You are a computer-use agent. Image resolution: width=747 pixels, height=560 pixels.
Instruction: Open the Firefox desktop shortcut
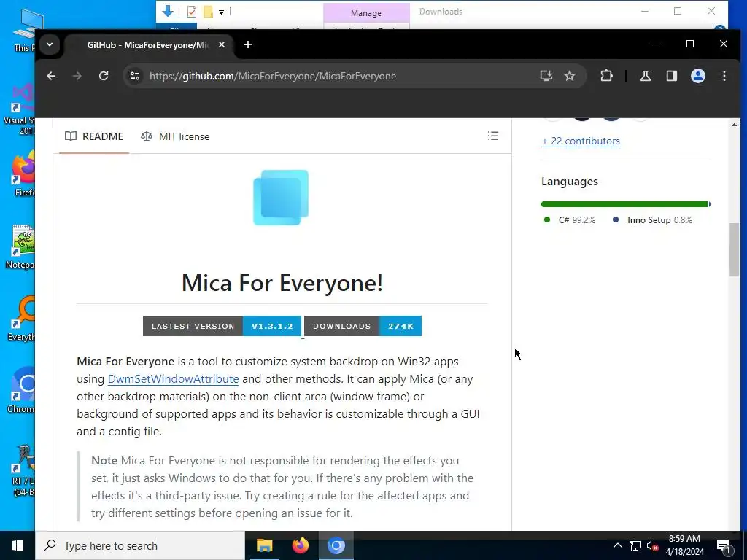pyautogui.click(x=23, y=174)
